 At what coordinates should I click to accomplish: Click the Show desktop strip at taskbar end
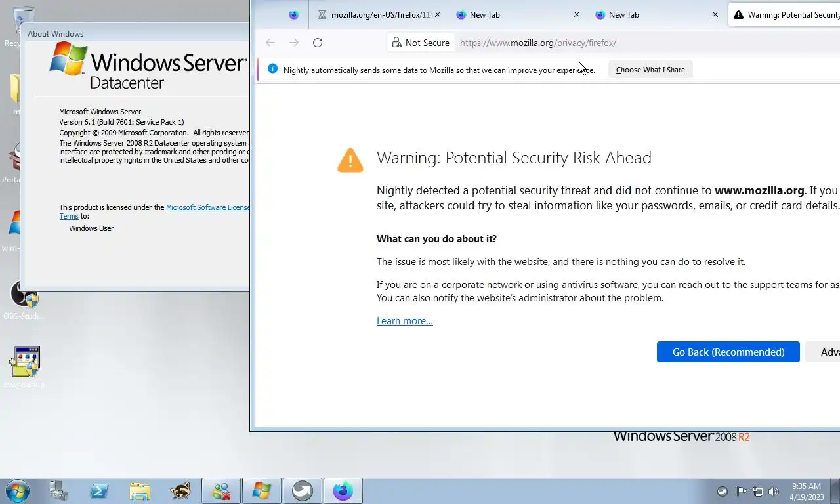(835, 491)
